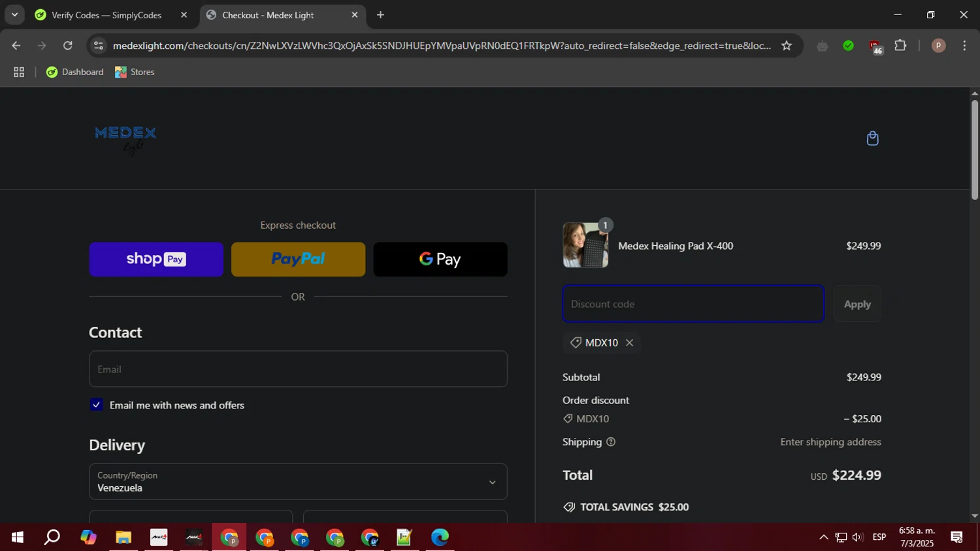Pay with PayPal button
Viewport: 980px width, 551px height.
[298, 259]
